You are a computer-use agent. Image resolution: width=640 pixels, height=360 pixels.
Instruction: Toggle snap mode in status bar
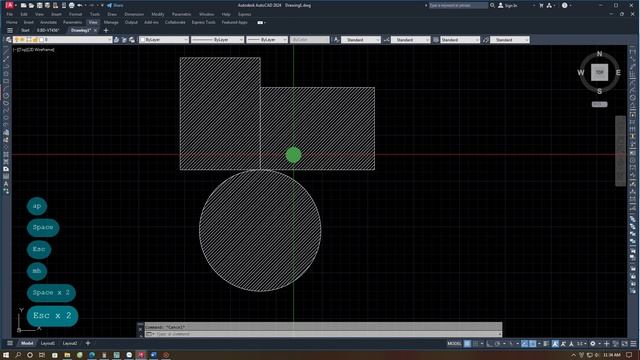click(x=476, y=344)
